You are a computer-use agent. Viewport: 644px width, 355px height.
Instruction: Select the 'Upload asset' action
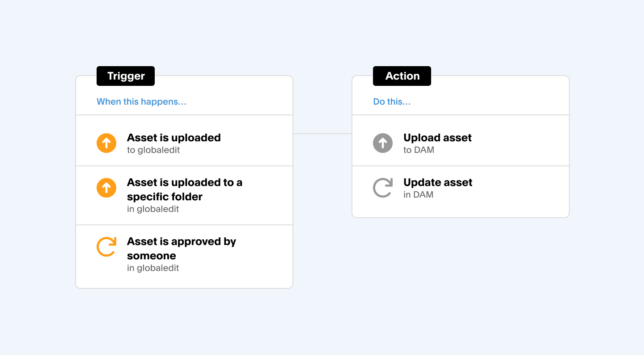437,138
